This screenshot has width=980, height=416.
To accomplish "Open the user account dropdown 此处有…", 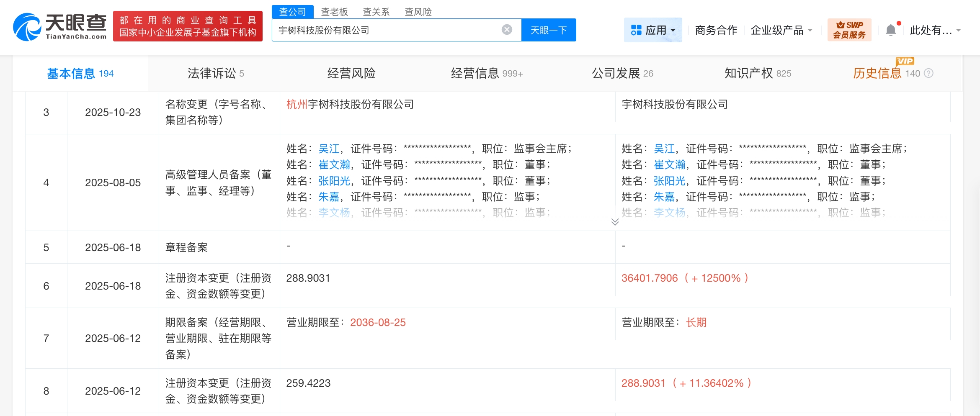I will click(935, 30).
